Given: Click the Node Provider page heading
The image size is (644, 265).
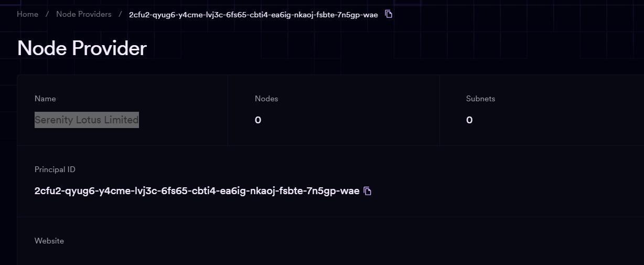Looking at the screenshot, I should [82, 48].
